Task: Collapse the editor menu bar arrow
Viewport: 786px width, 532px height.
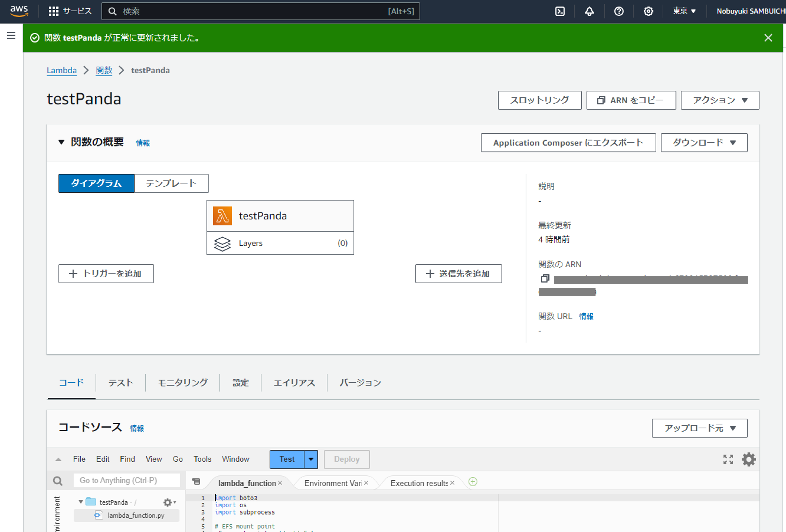Action: (x=58, y=459)
